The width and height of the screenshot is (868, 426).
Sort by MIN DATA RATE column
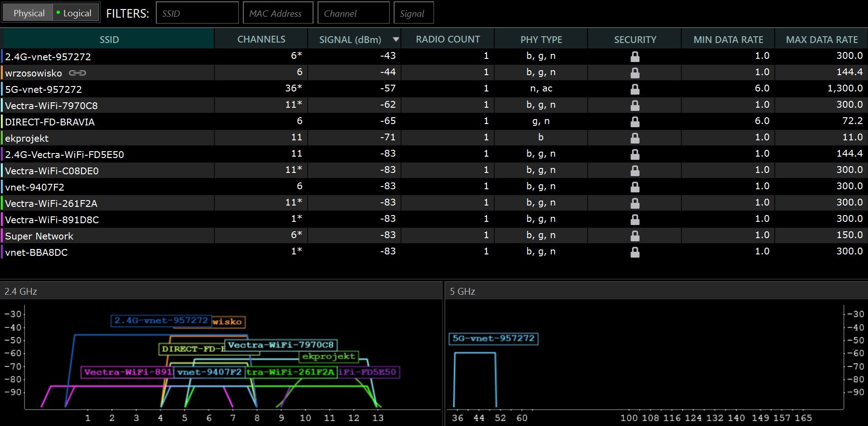(x=728, y=39)
